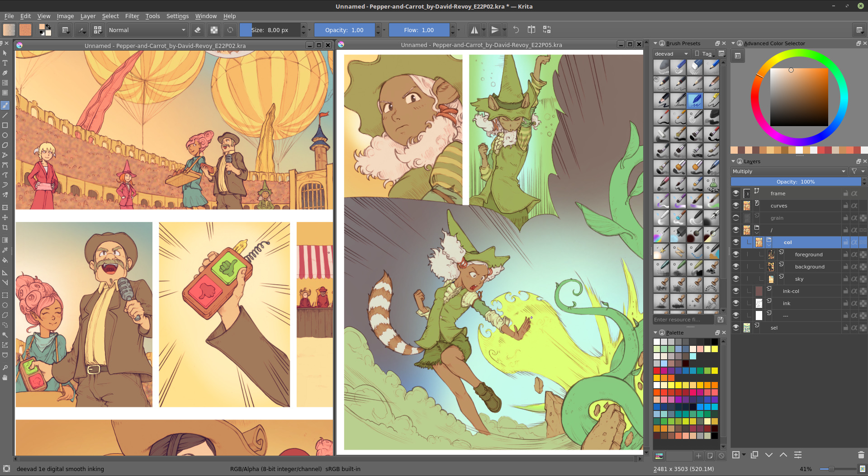Open the deevad brush tag dropdown
Viewport: 868px width, 476px height.
pos(671,54)
